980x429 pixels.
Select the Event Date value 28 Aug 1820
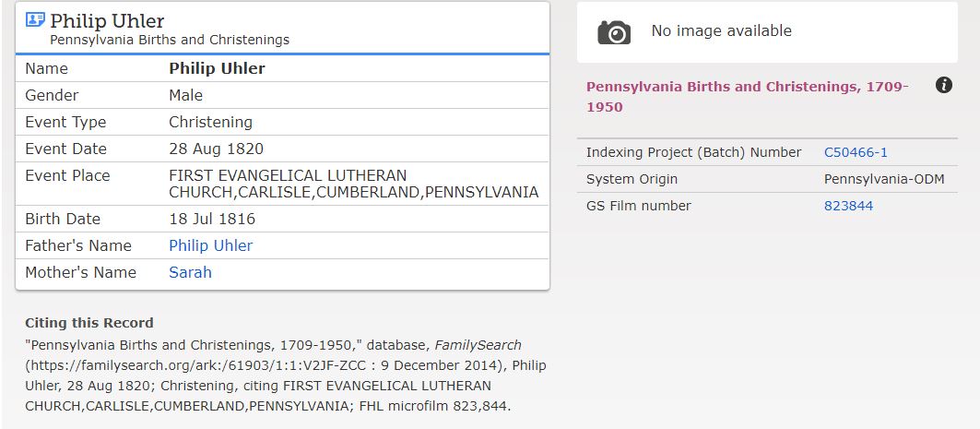tap(215, 149)
